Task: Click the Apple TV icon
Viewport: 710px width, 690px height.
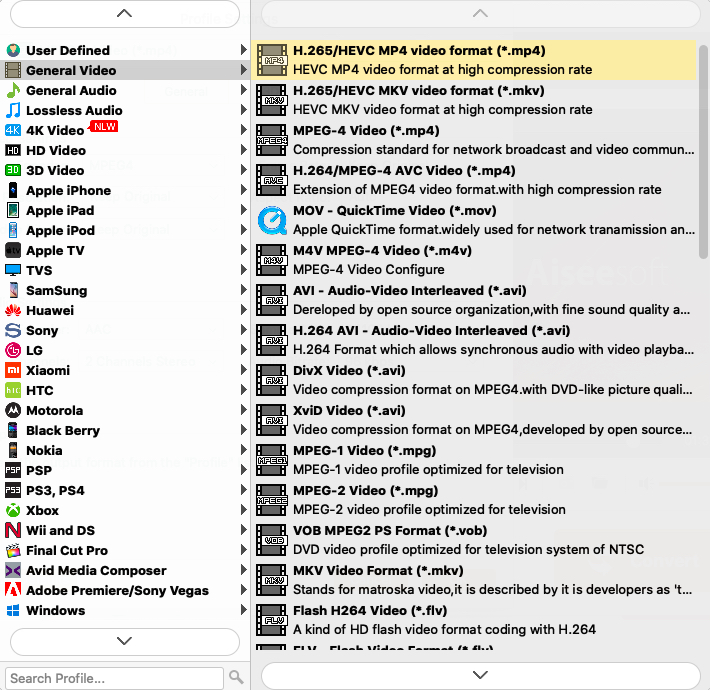Action: (x=13, y=250)
